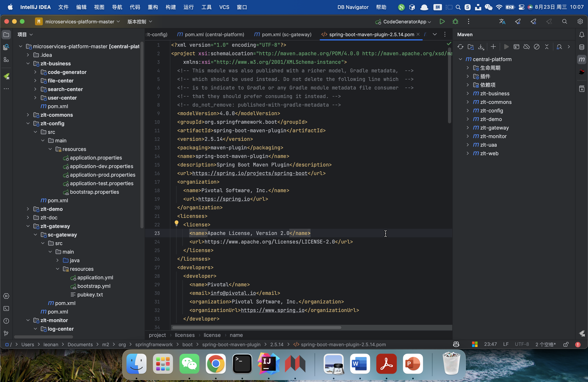
Task: Open WeChat from the Dock
Action: click(189, 364)
